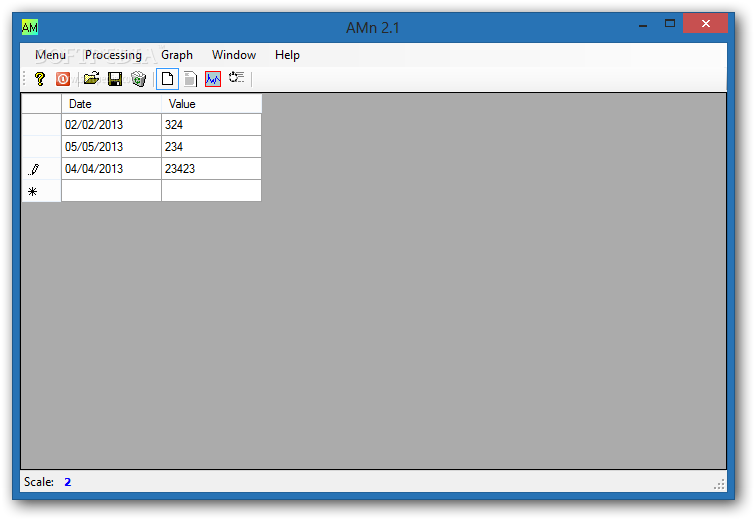The width and height of the screenshot is (755, 520).
Task: Click the empty Value cell in new row
Action: pos(211,191)
